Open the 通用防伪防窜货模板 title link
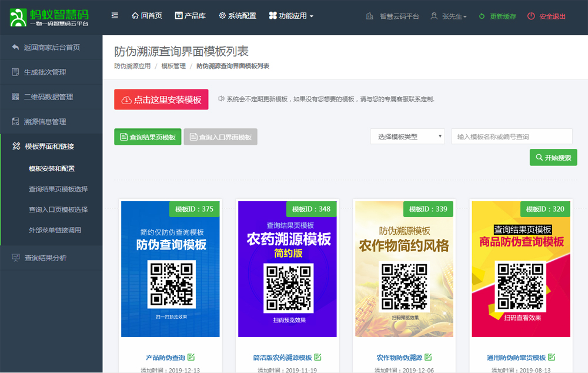588x373 pixels. point(516,358)
